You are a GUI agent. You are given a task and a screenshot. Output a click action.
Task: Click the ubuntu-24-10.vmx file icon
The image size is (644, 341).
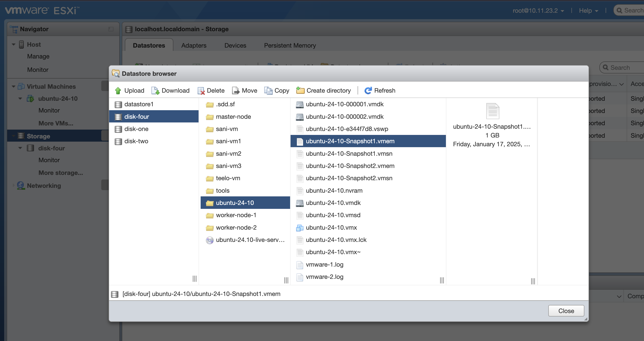300,228
